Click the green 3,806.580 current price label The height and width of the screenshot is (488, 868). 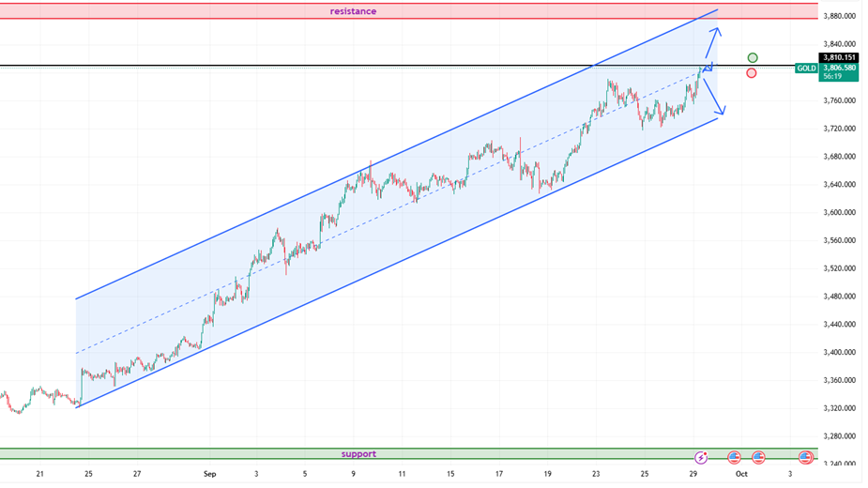[840, 69]
